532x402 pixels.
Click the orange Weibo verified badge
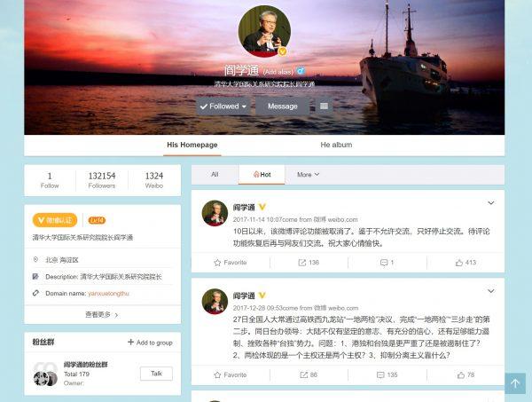click(55, 220)
